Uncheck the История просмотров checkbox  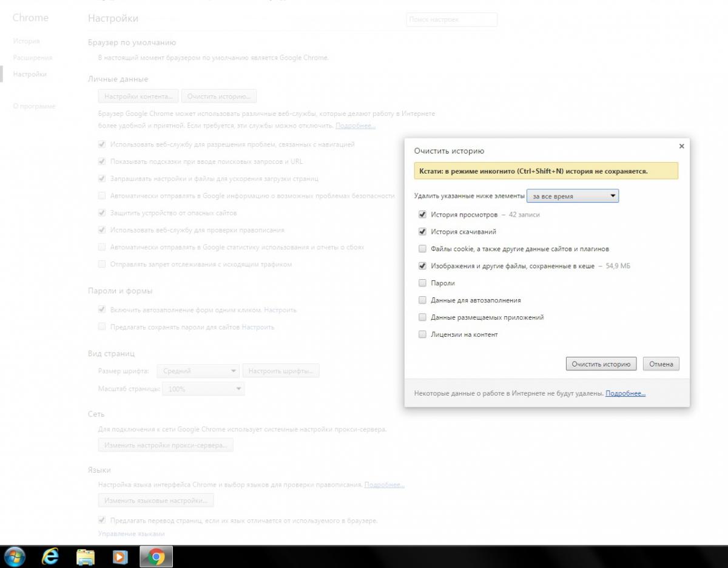(x=422, y=214)
